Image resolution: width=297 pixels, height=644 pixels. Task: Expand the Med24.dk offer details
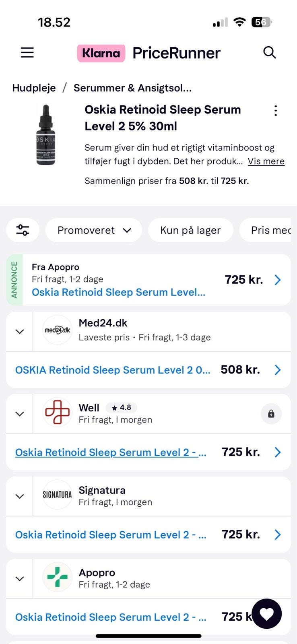pos(20,331)
